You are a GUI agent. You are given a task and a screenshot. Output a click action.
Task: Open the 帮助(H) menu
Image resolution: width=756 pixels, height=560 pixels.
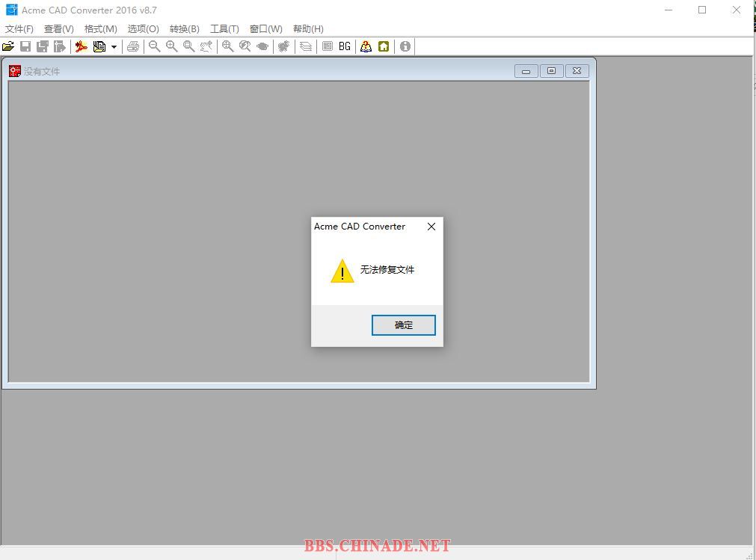(x=309, y=29)
